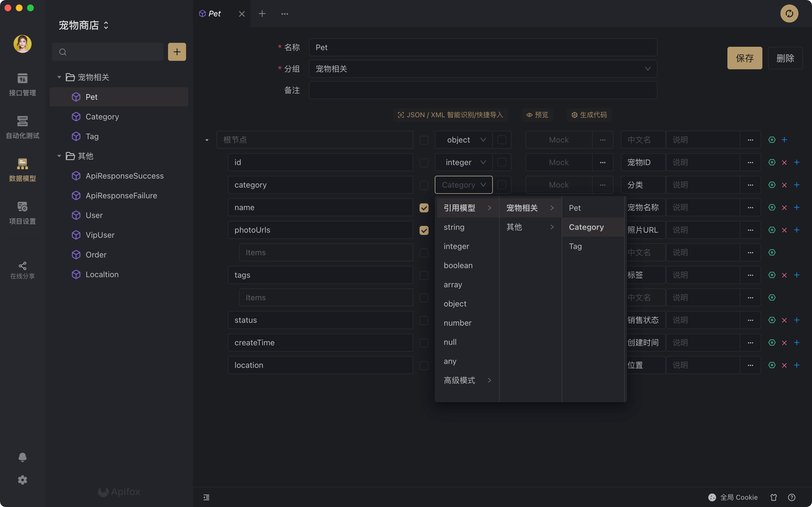Open 项目设置 in the sidebar

pyautogui.click(x=22, y=213)
